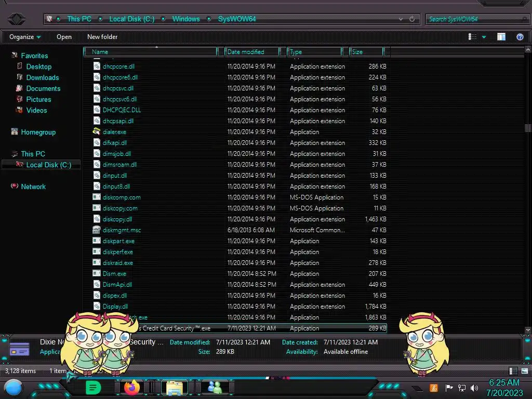532x399 pixels.
Task: Select the dhcpsapi.dll file name
Action: [x=118, y=121]
